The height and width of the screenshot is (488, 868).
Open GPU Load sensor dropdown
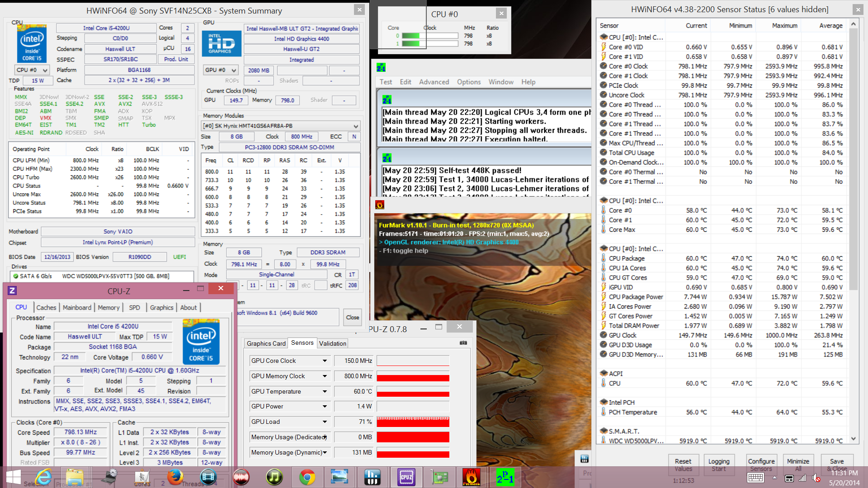click(x=325, y=422)
